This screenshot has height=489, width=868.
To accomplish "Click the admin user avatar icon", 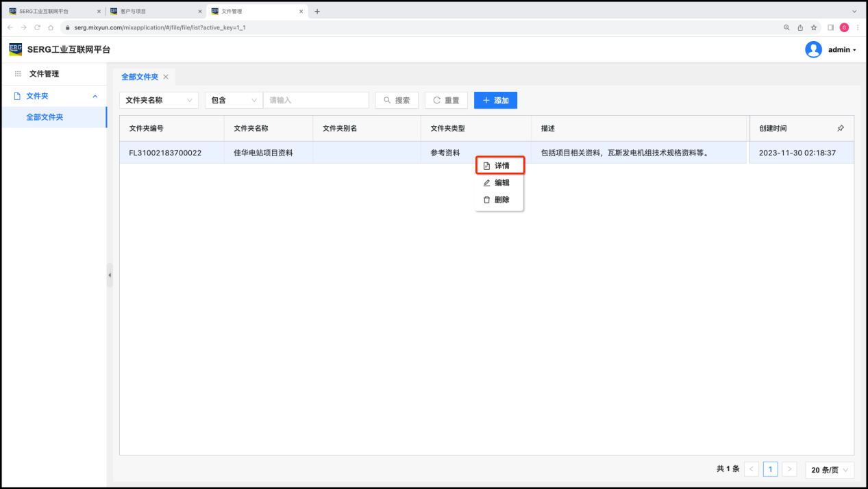I will [813, 49].
